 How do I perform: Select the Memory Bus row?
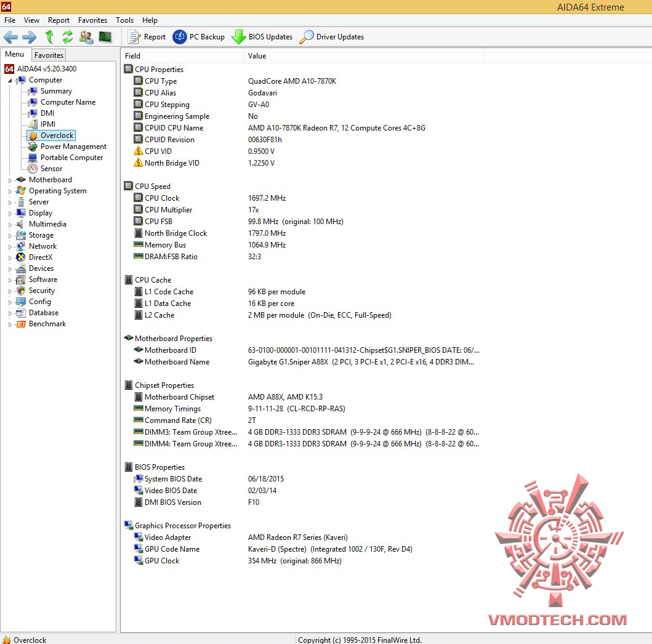[304, 245]
